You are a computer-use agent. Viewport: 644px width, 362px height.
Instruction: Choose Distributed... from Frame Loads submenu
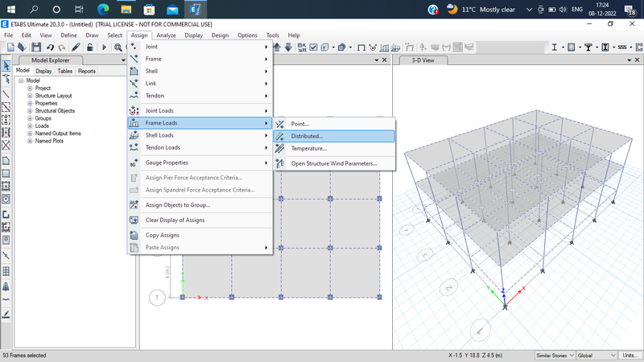334,136
